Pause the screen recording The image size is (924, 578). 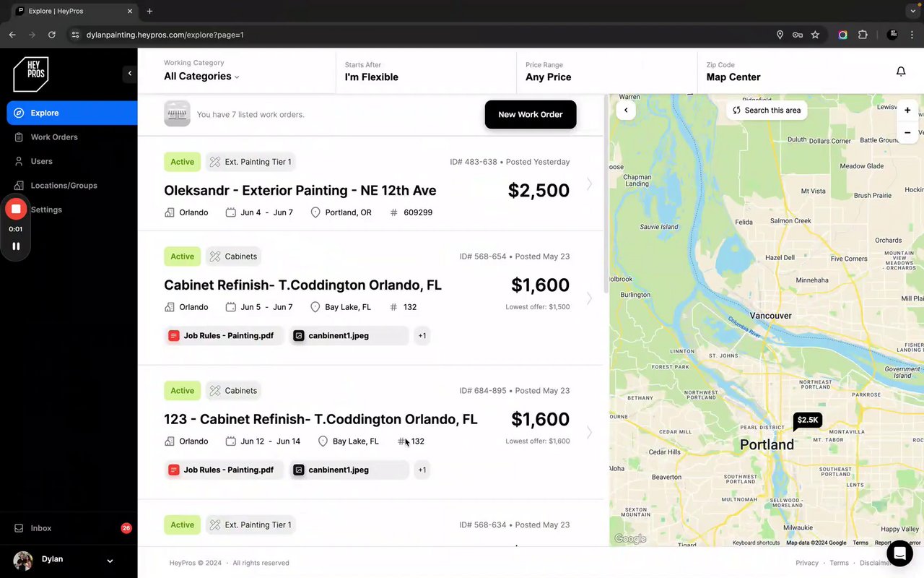pyautogui.click(x=16, y=246)
